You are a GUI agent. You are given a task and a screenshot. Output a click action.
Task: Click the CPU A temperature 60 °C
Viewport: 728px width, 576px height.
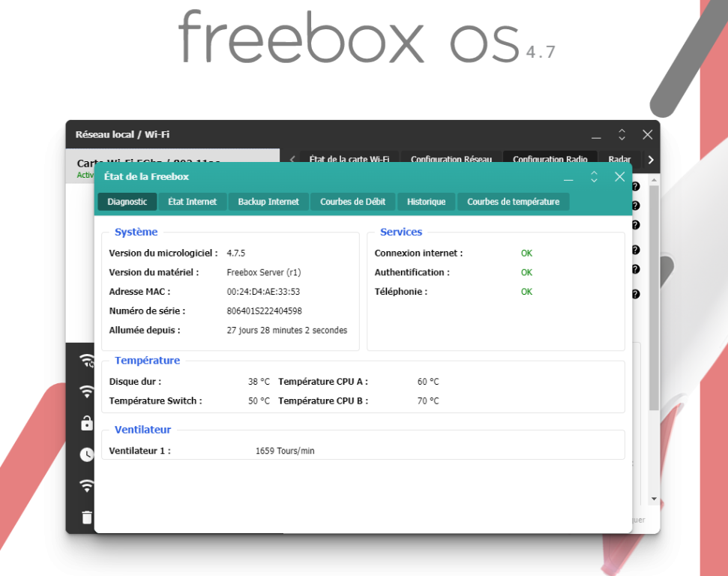coord(428,382)
